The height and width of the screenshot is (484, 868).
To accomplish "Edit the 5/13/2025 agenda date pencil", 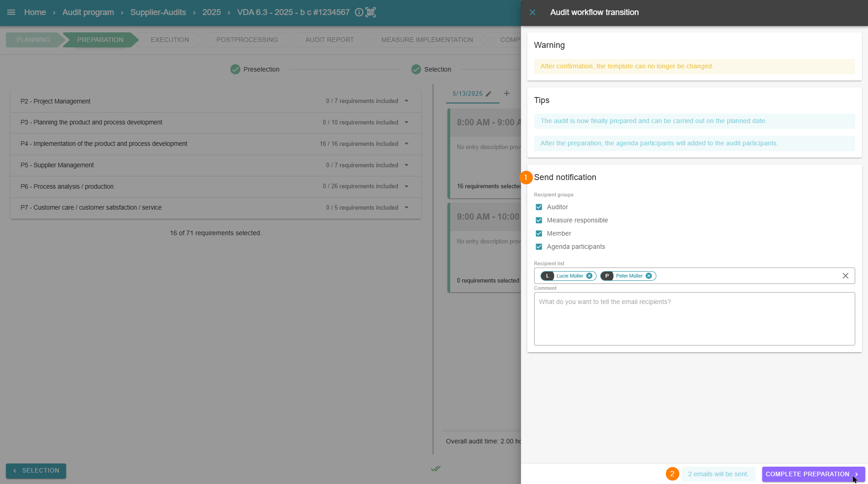I will (489, 94).
